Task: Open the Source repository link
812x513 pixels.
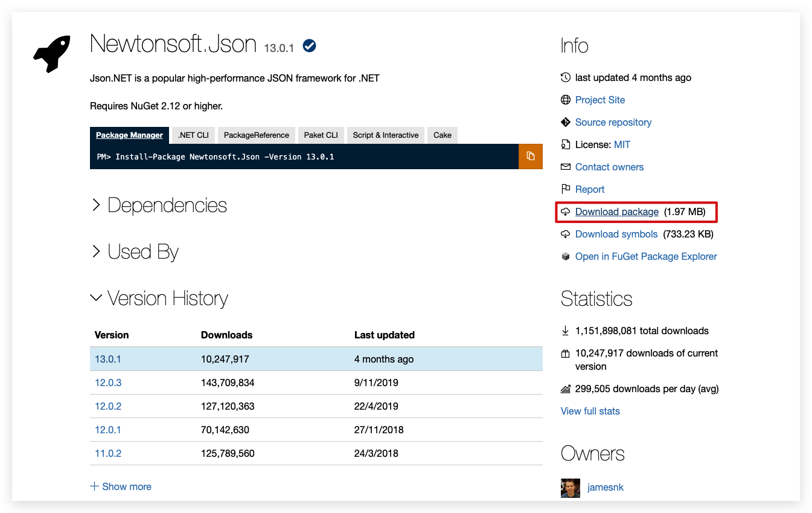Action: (x=613, y=122)
